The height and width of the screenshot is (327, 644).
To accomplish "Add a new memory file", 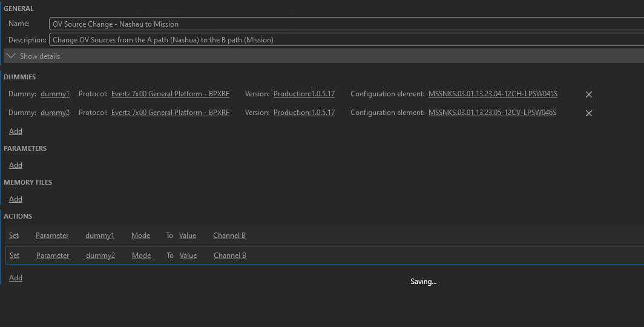I will [x=16, y=199].
